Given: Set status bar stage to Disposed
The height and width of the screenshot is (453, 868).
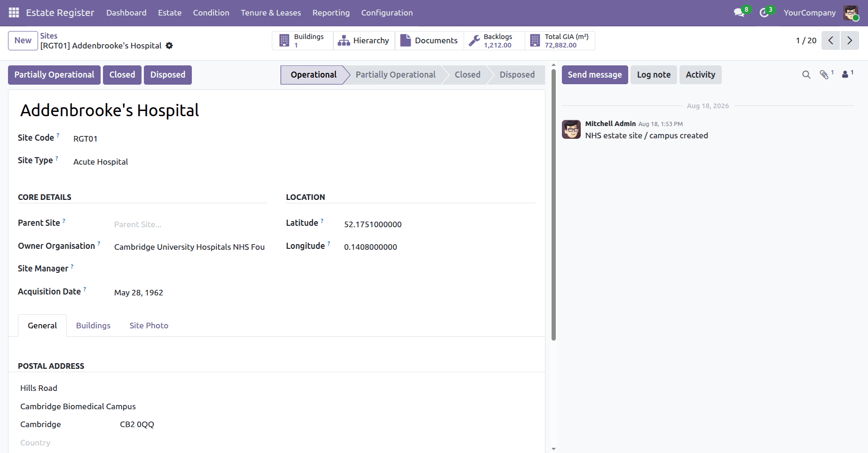Looking at the screenshot, I should click(517, 75).
